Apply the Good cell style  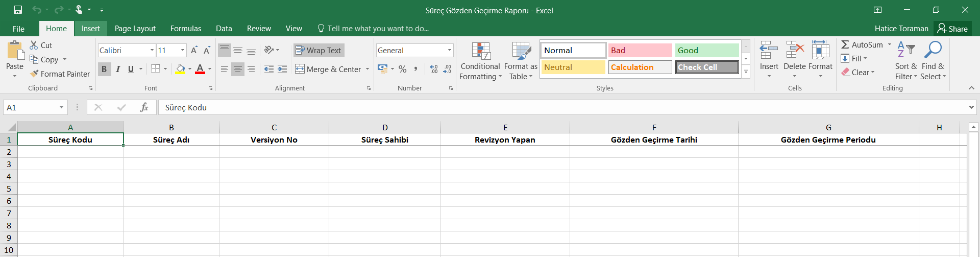pos(706,50)
